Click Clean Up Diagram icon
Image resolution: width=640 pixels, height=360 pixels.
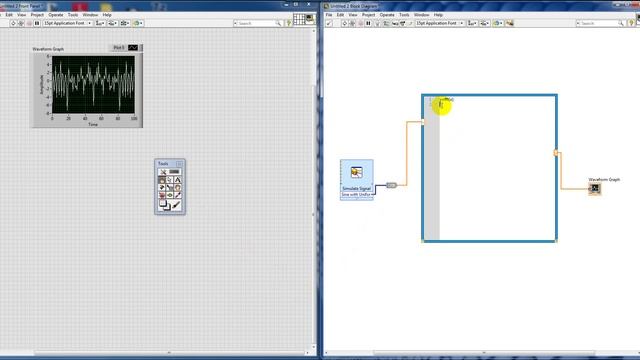coord(509,23)
